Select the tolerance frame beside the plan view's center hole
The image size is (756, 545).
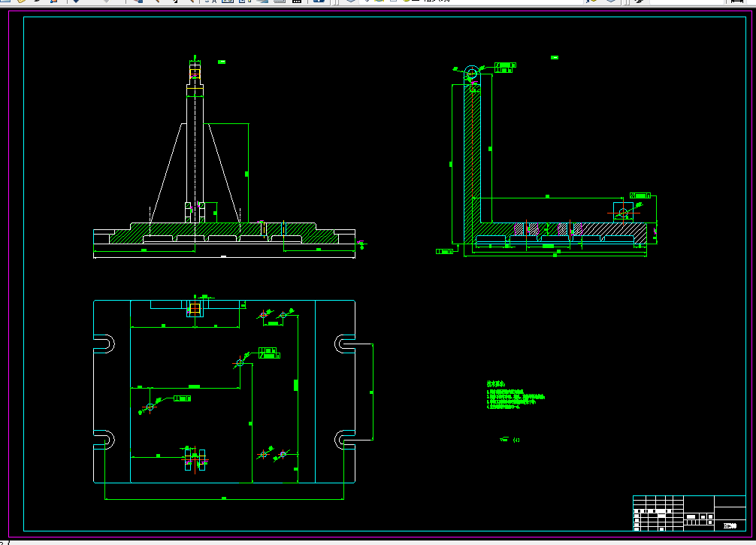point(269,353)
